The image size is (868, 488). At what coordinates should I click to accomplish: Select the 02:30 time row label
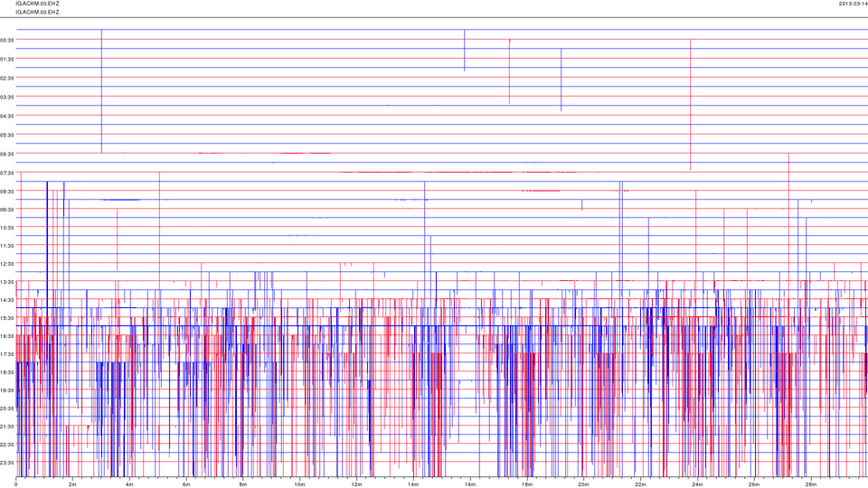click(x=7, y=78)
